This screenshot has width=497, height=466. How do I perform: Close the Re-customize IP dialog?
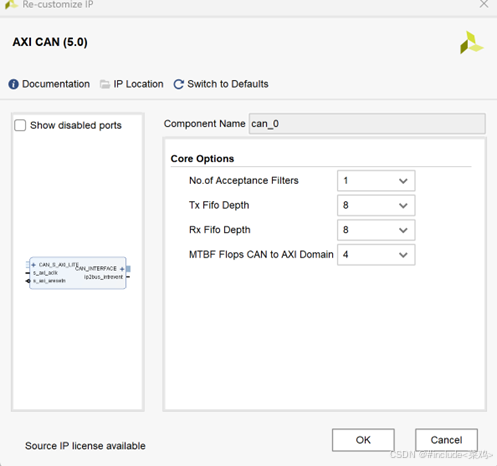pyautogui.click(x=484, y=4)
